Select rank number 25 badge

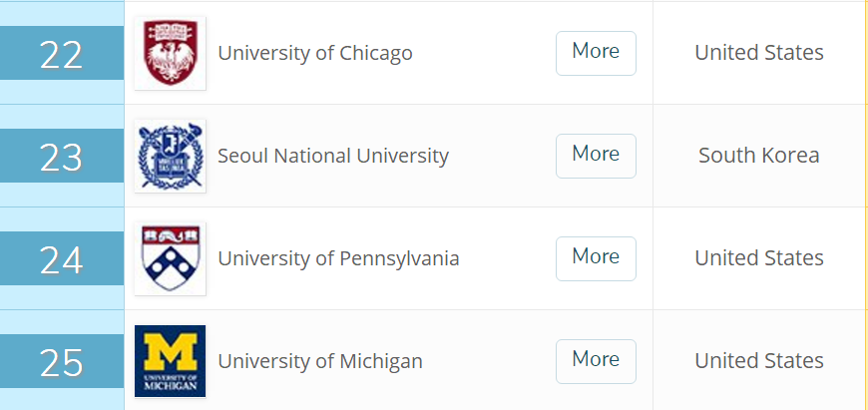pos(62,361)
